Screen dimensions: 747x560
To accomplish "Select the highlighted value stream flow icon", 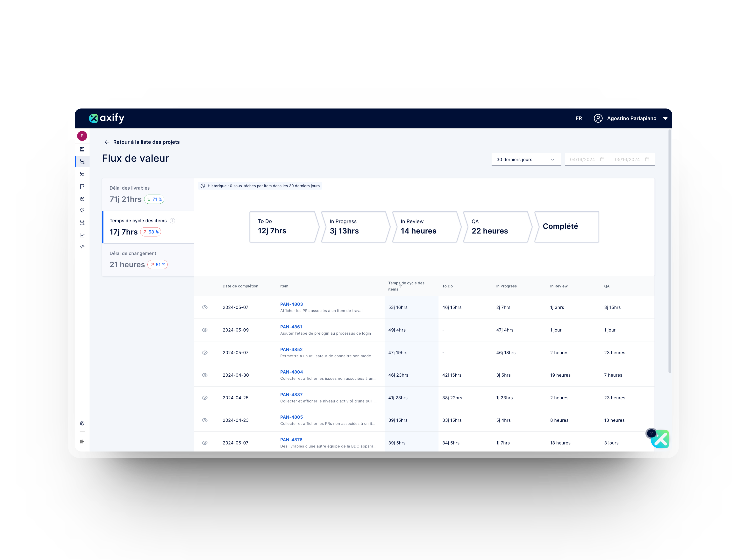I will pyautogui.click(x=82, y=161).
